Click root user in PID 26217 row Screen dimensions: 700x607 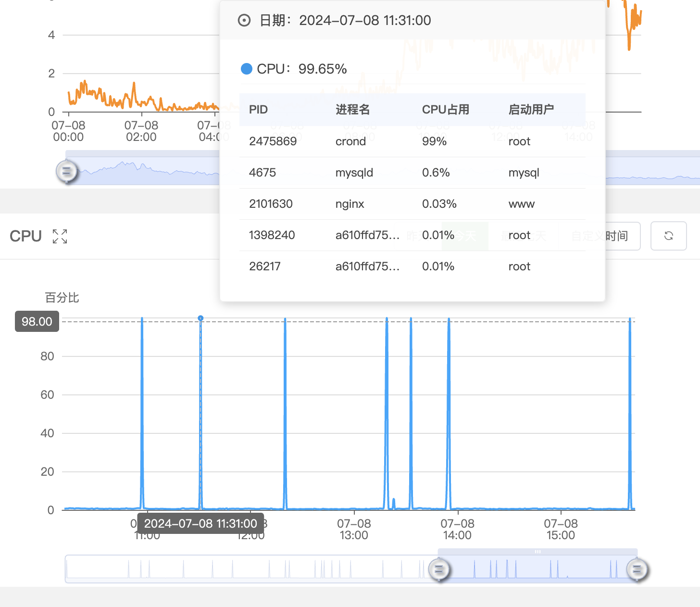coord(519,266)
